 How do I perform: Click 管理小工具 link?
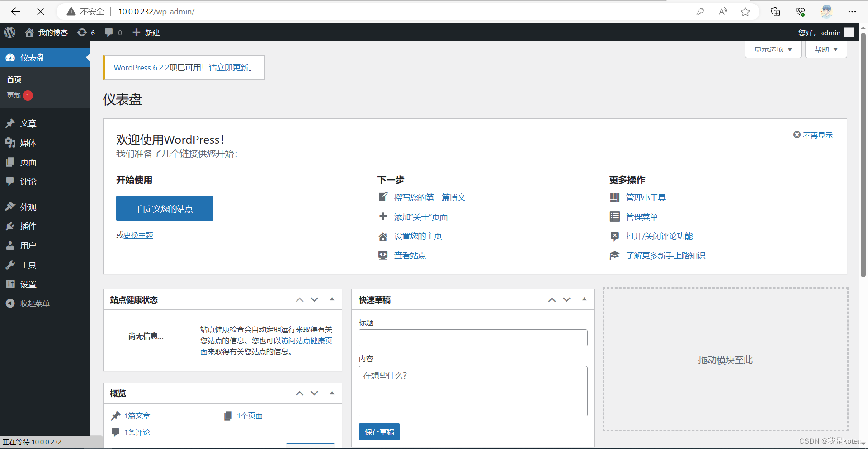tap(646, 197)
